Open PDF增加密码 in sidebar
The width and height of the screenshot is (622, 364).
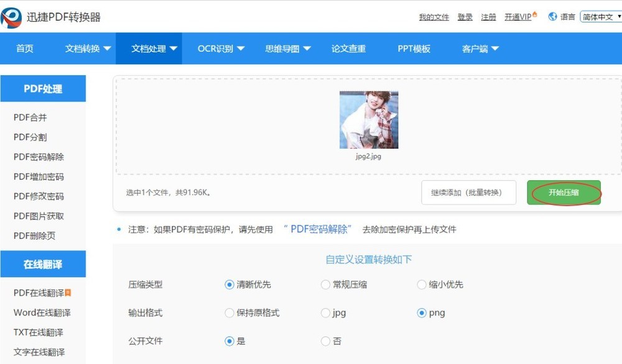(x=39, y=176)
